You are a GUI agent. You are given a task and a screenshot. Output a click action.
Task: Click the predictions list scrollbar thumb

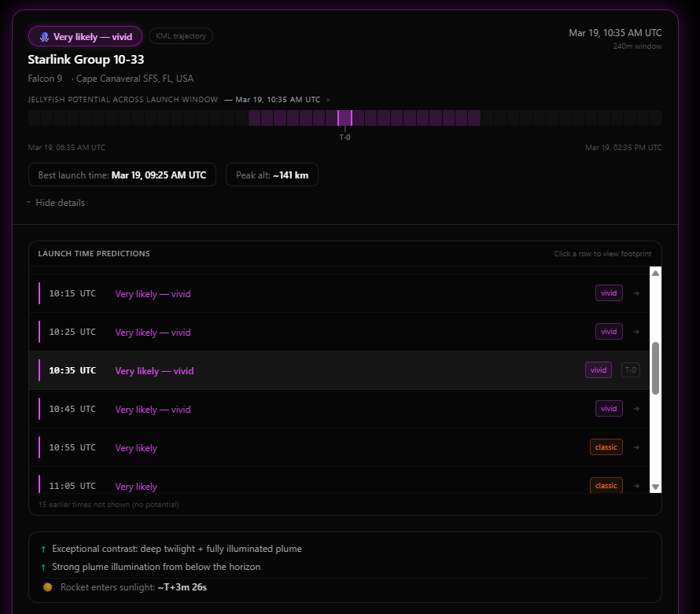tap(655, 369)
